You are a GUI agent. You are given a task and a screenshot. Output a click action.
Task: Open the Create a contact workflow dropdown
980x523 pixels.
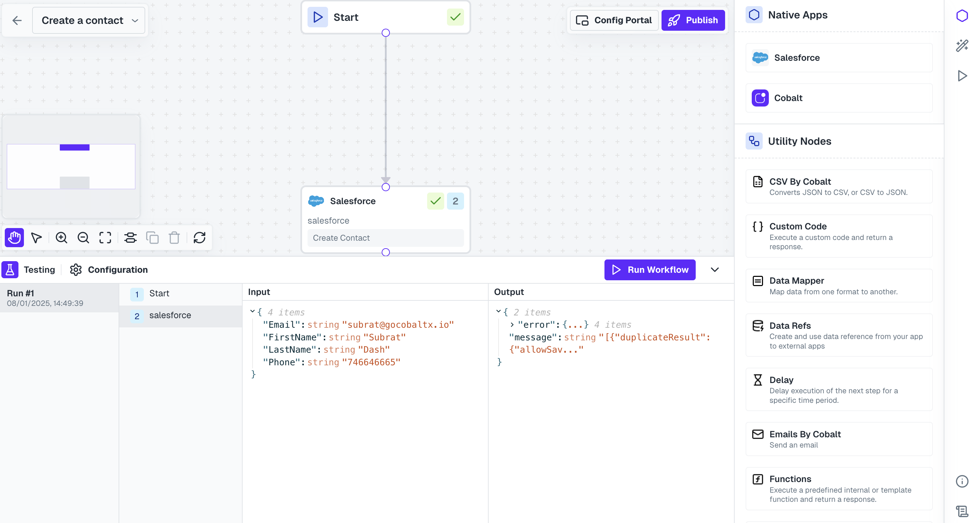tap(89, 20)
